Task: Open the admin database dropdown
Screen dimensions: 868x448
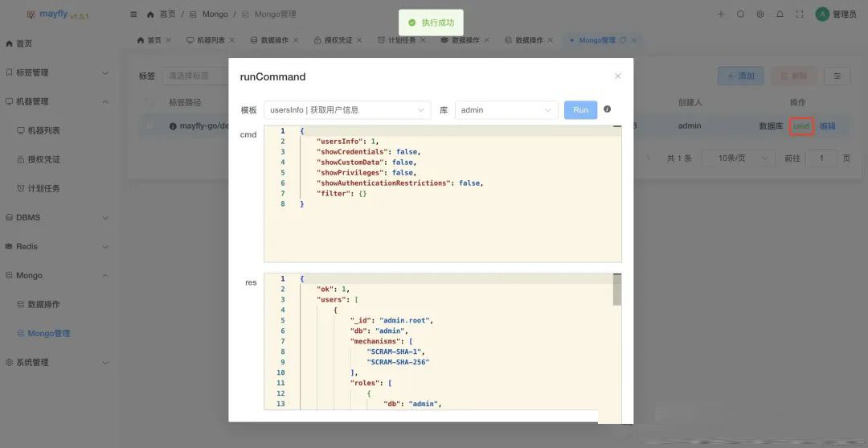Action: 506,110
